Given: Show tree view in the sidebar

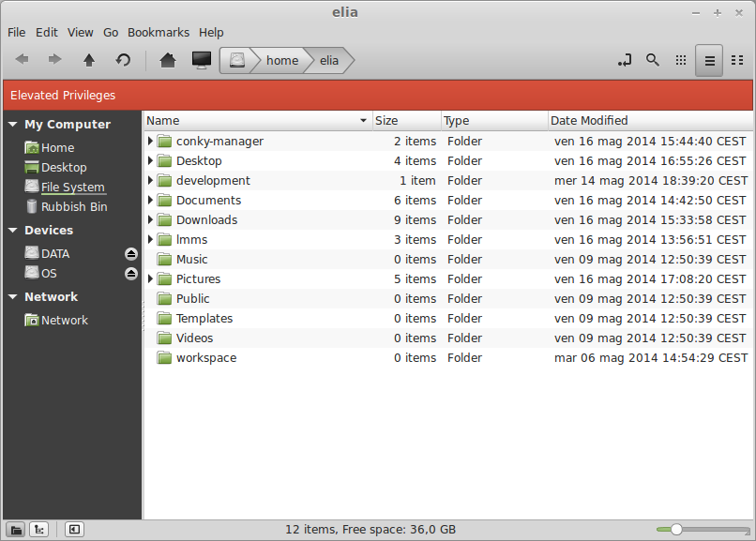Looking at the screenshot, I should 39,530.
